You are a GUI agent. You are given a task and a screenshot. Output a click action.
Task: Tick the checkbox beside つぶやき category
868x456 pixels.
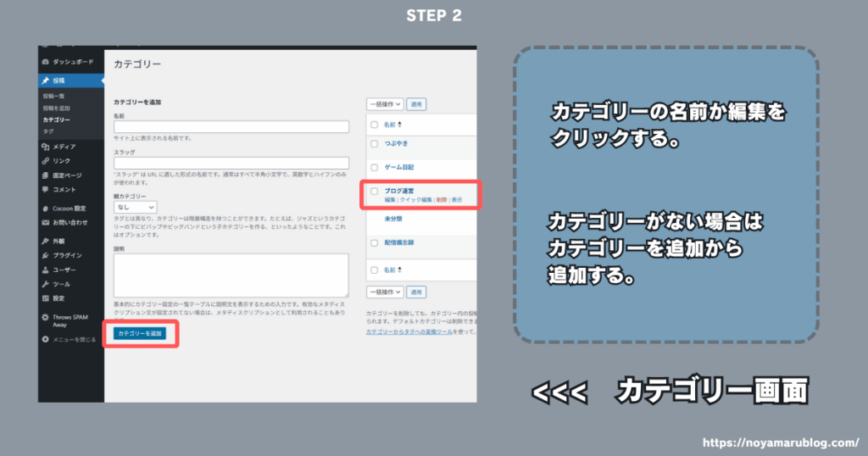pyautogui.click(x=374, y=144)
